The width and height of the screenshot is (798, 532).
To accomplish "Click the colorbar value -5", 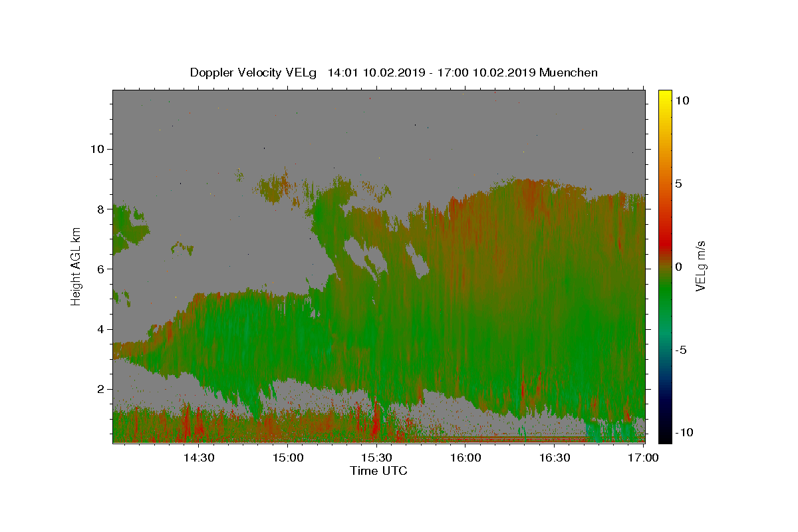I will coord(682,350).
